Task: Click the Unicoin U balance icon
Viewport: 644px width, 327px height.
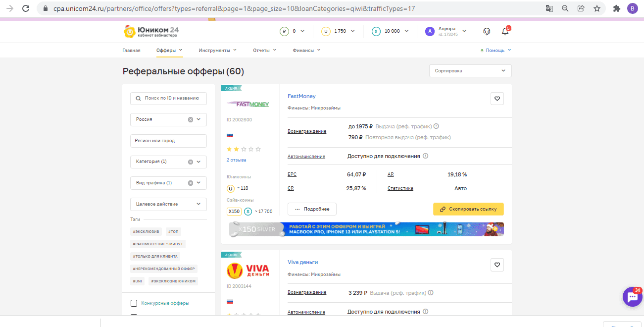Action: [x=326, y=31]
